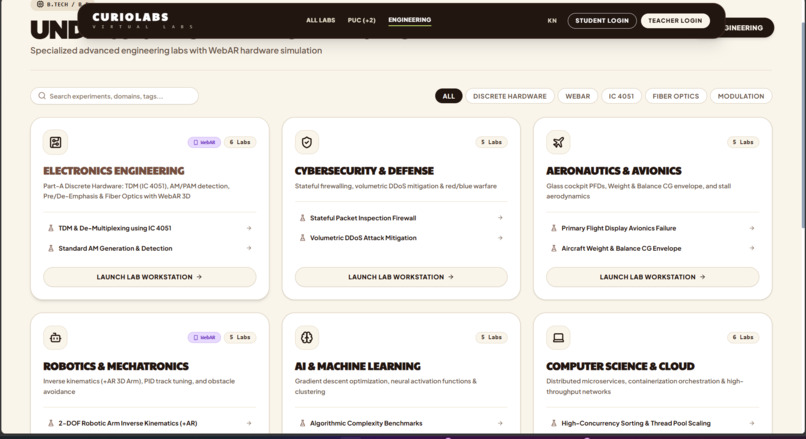The width and height of the screenshot is (806, 439).
Task: Click the search magnifier icon
Action: pos(42,96)
